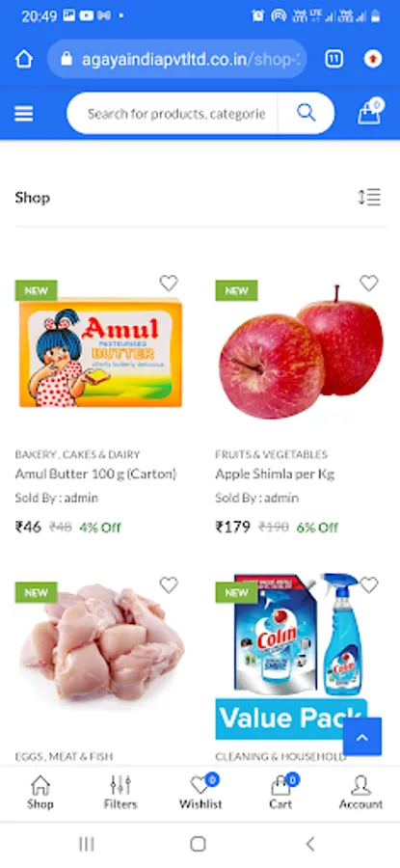The image size is (400, 868).
Task: View the Colin Value Pack product image
Action: pos(300,657)
